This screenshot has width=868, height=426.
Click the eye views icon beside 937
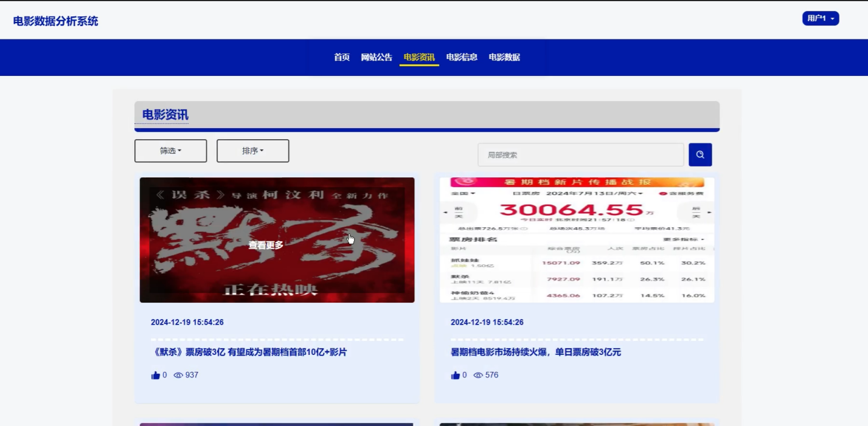tap(178, 376)
